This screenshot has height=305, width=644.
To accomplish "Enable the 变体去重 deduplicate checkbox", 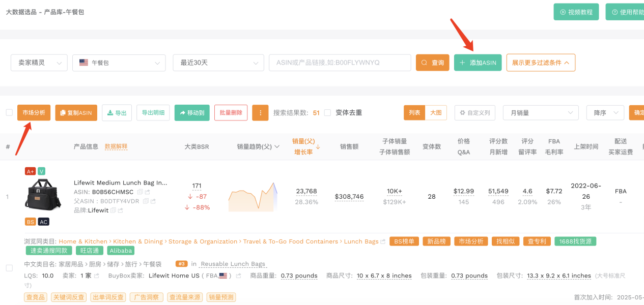I will pos(328,113).
